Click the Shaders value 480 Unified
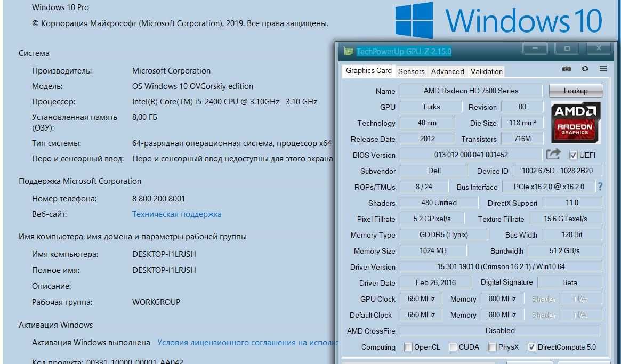621x364 pixels. pyautogui.click(x=439, y=203)
